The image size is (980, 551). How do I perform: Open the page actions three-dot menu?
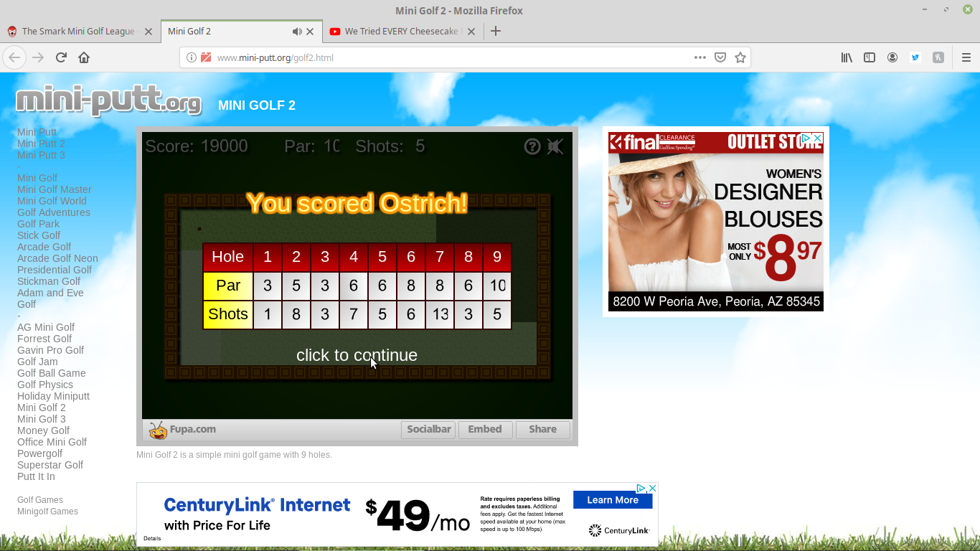pos(700,57)
